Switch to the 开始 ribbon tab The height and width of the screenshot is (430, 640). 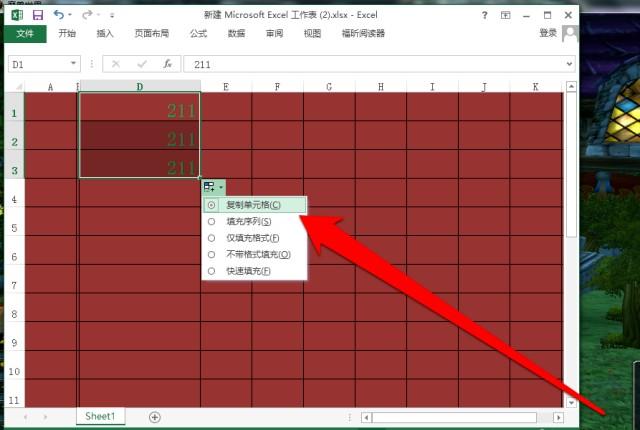[67, 33]
